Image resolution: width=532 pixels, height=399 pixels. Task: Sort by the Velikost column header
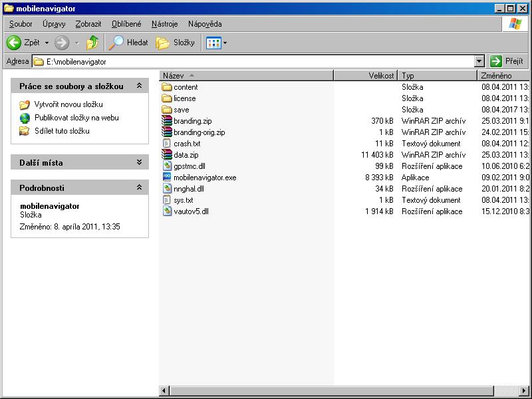point(365,75)
